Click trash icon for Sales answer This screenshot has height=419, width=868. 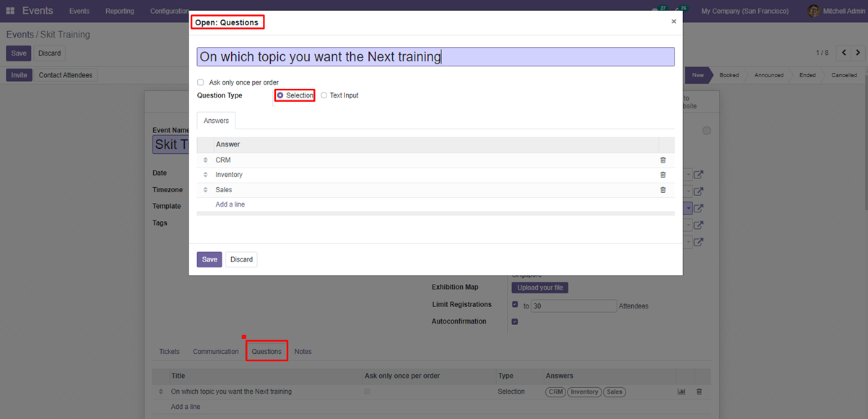pos(663,190)
